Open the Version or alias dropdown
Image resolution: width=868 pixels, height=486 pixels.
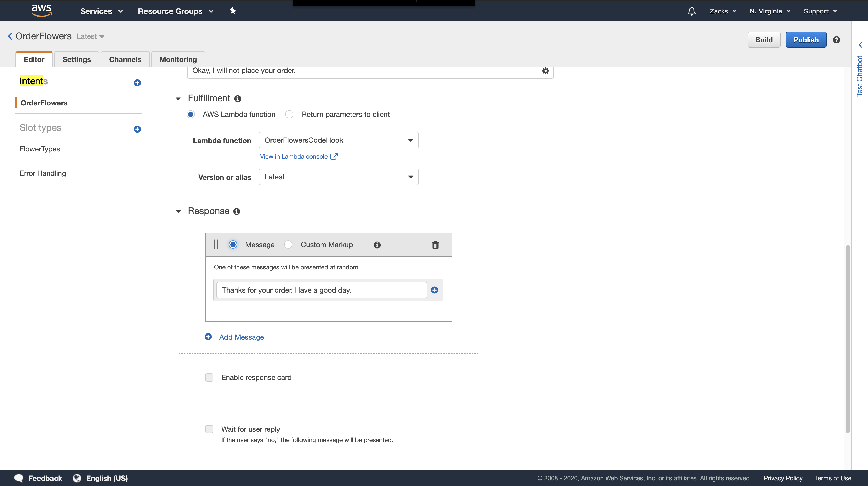[x=339, y=177]
